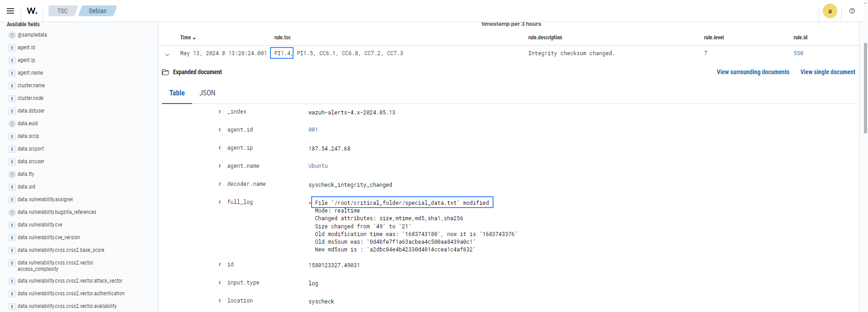Open View single document link
868x312 pixels.
[827, 72]
